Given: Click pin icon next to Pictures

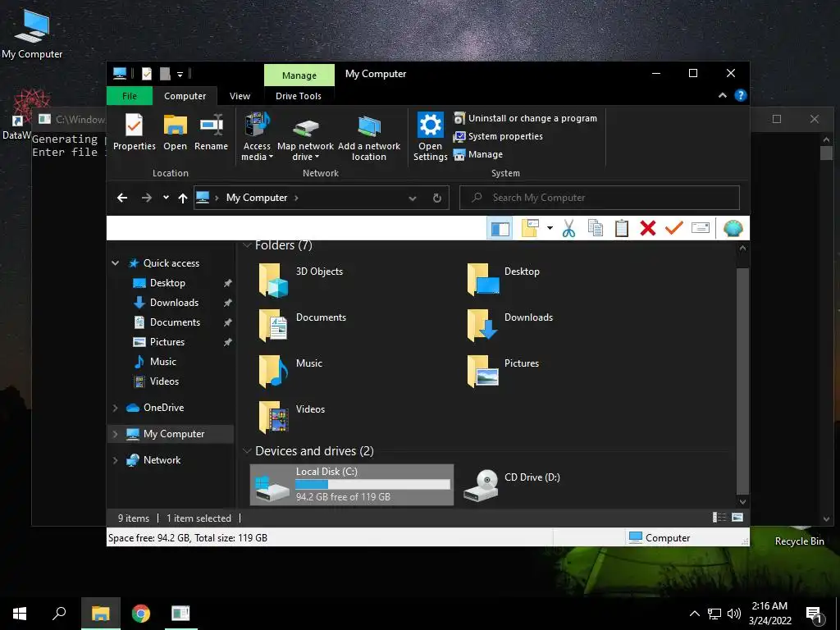Looking at the screenshot, I should pos(228,342).
